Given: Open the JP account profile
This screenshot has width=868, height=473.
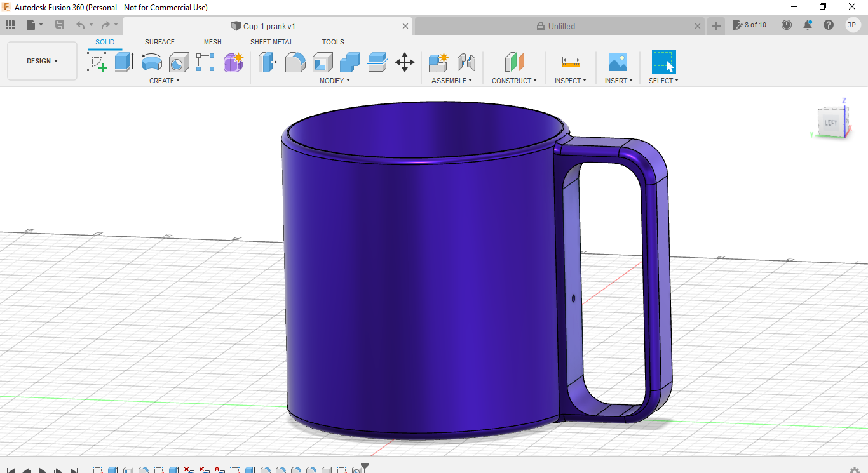Looking at the screenshot, I should (851, 25).
